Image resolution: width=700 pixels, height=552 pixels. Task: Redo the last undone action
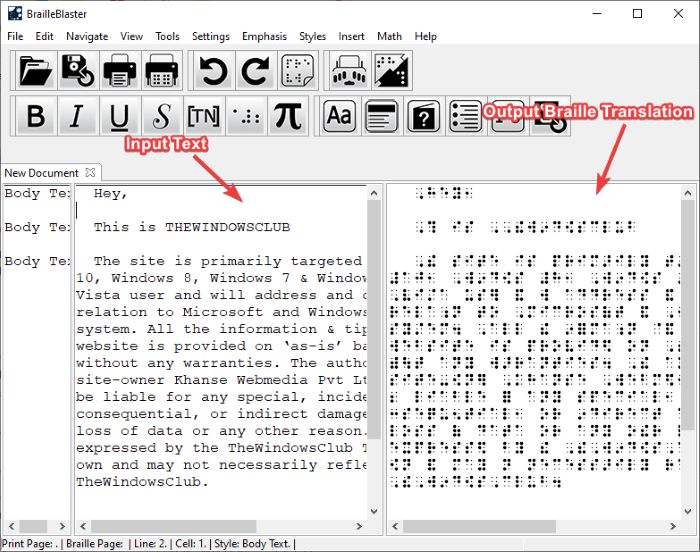(255, 71)
